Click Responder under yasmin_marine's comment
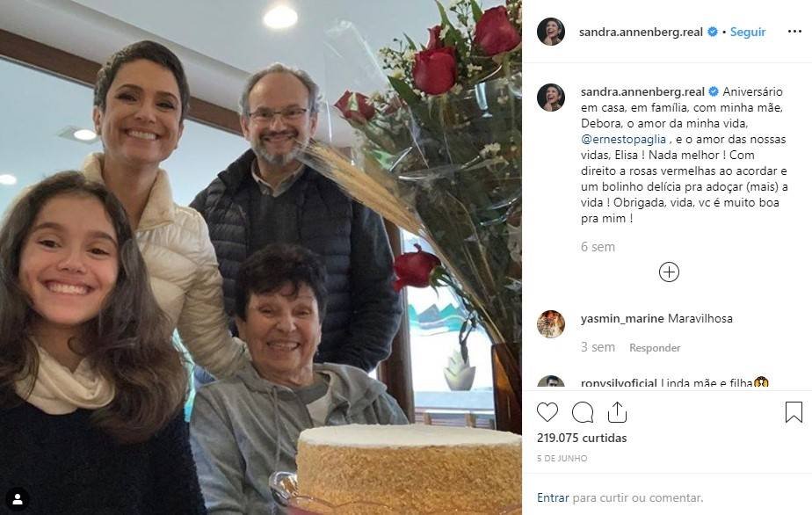The height and width of the screenshot is (515, 812). (655, 348)
